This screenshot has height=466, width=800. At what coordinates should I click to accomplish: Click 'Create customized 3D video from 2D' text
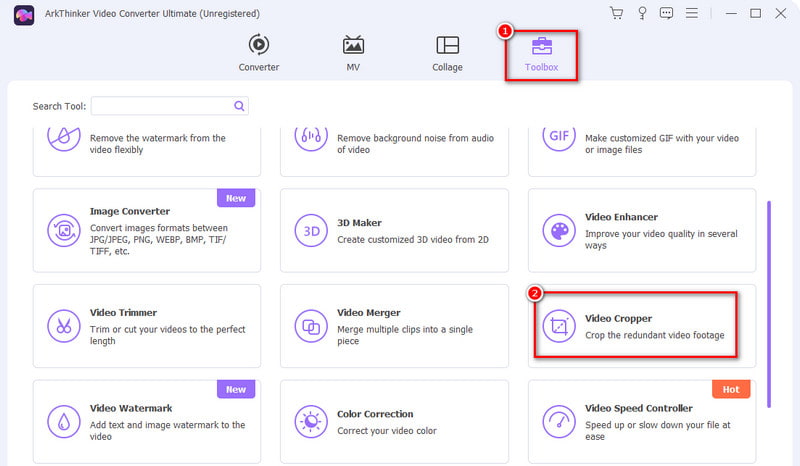(413, 239)
